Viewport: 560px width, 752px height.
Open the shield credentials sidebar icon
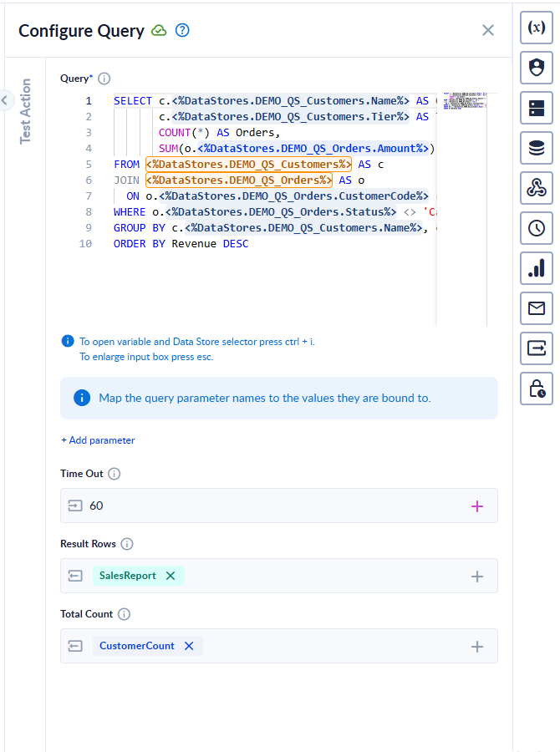coord(537,68)
